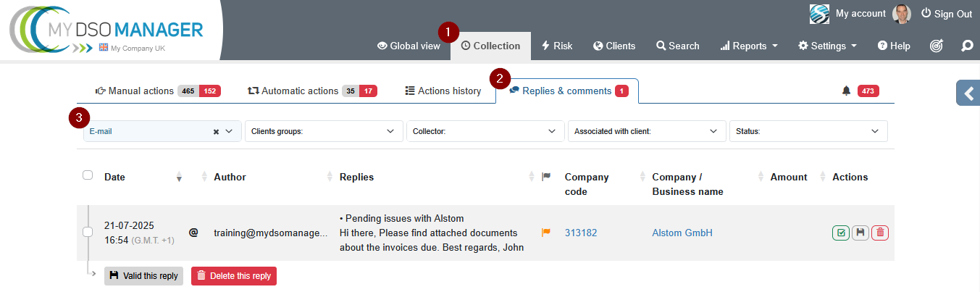The width and height of the screenshot is (980, 292).
Task: Switch to the Manual actions tab
Action: tap(141, 91)
